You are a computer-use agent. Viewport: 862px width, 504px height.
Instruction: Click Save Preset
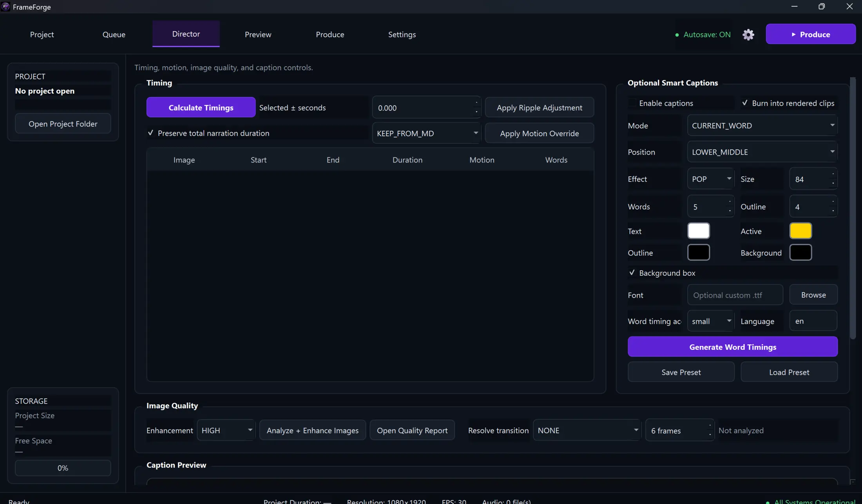681,372
